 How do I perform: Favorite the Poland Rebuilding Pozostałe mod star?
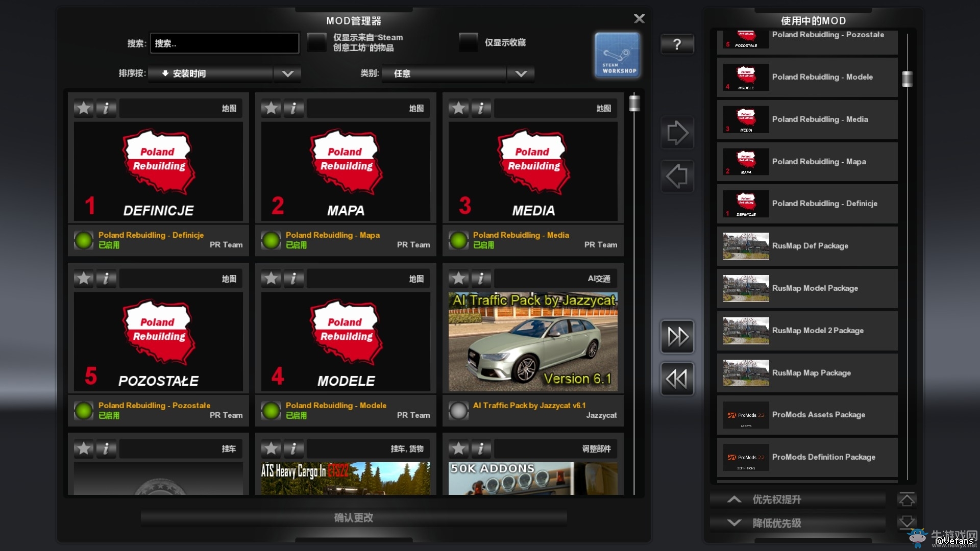tap(84, 279)
